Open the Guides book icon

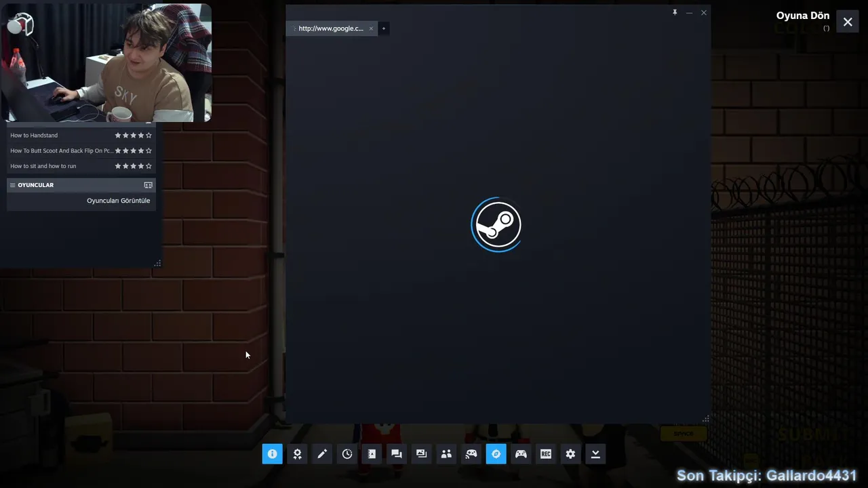point(372,454)
